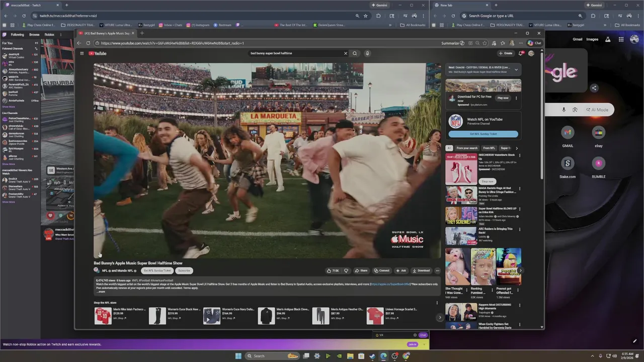Start YouTube voice search with microphone
This screenshot has height=362, width=644.
[367, 53]
